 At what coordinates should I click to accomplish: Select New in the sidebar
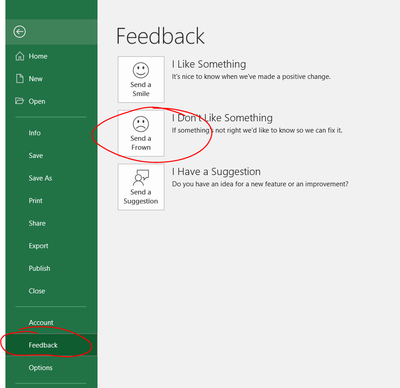[35, 79]
